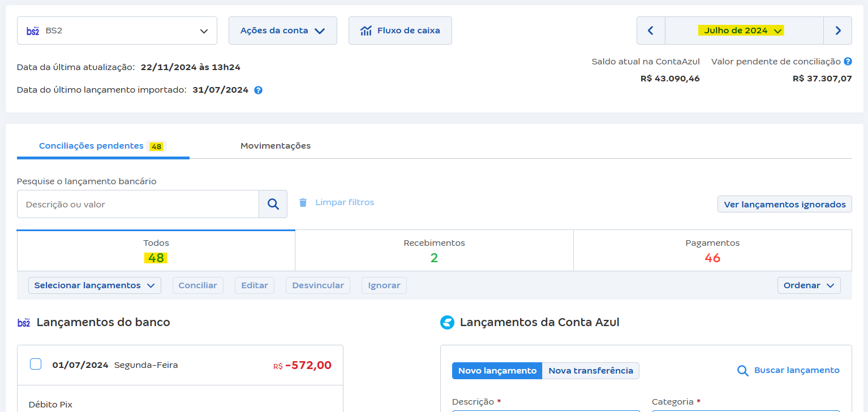Click the trash icon next to Limpar filtros
The height and width of the screenshot is (412, 868).
click(304, 202)
